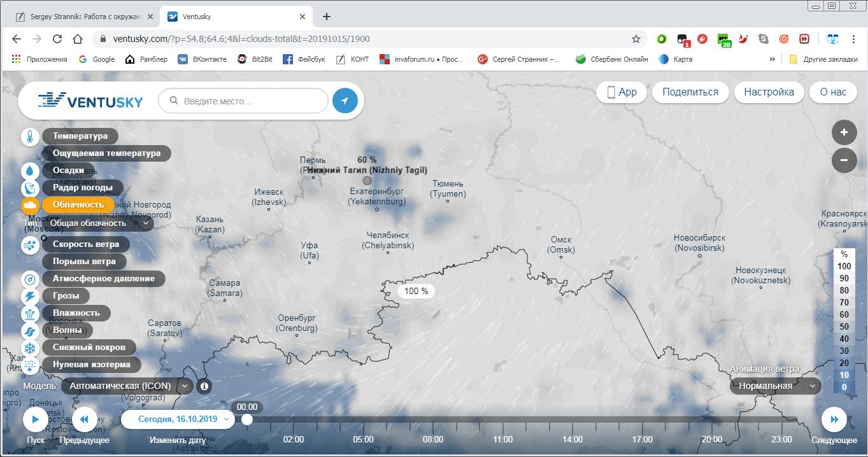Switch to Порывы ветра layer

point(84,262)
